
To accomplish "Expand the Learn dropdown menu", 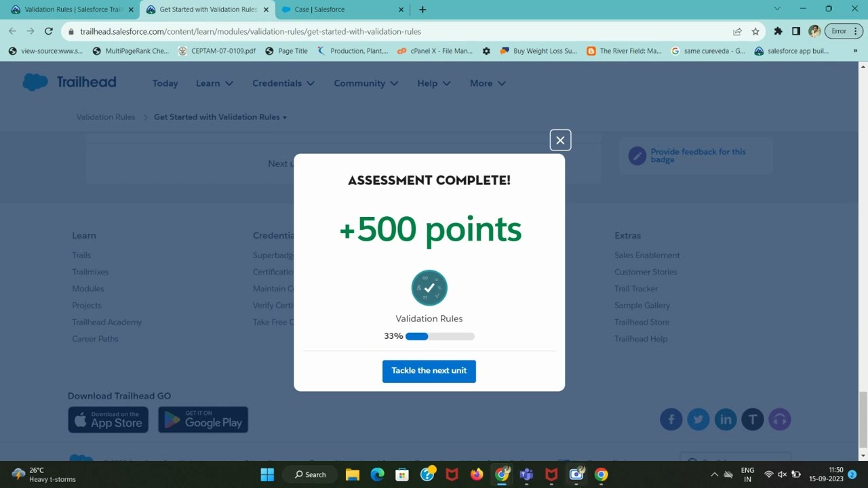I will click(x=214, y=83).
